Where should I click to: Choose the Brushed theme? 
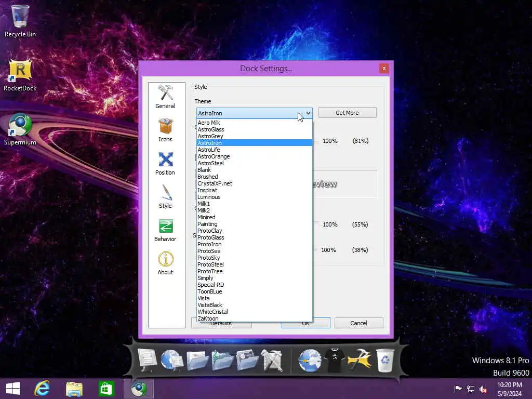255,177
